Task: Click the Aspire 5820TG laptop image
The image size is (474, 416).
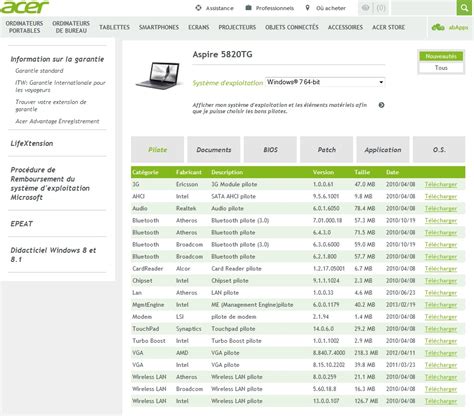Action: pyautogui.click(x=158, y=75)
